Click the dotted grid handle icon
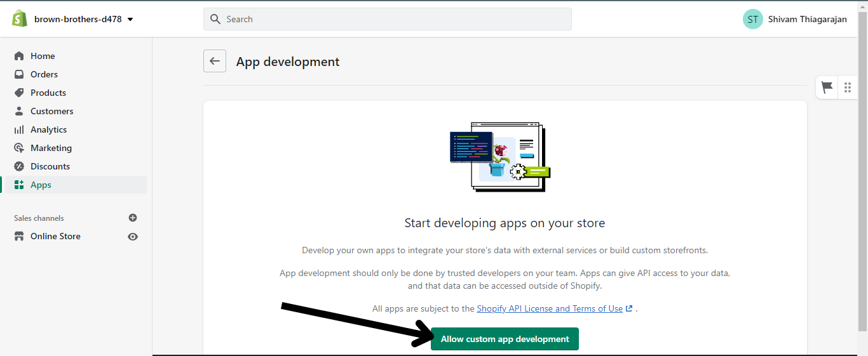Viewport: 868px width, 356px height. click(x=848, y=88)
